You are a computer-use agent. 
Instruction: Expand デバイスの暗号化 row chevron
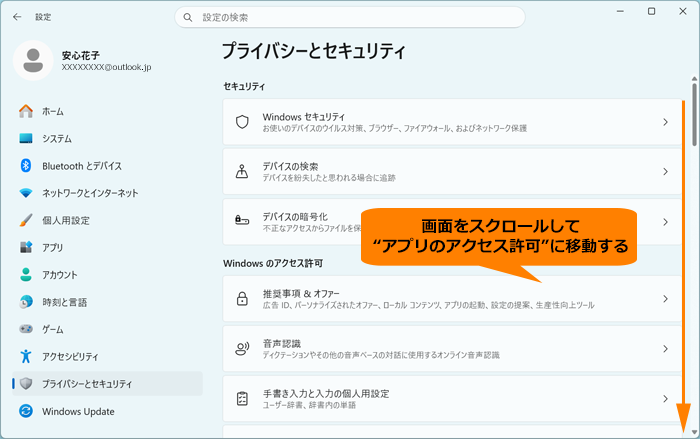[665, 222]
